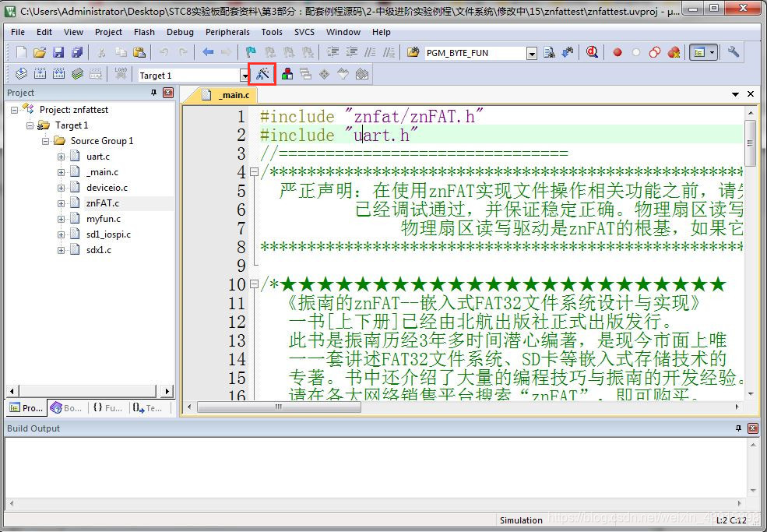Switch to the _main.c editor tab
Image resolution: width=767 pixels, height=532 pixels.
click(x=227, y=95)
